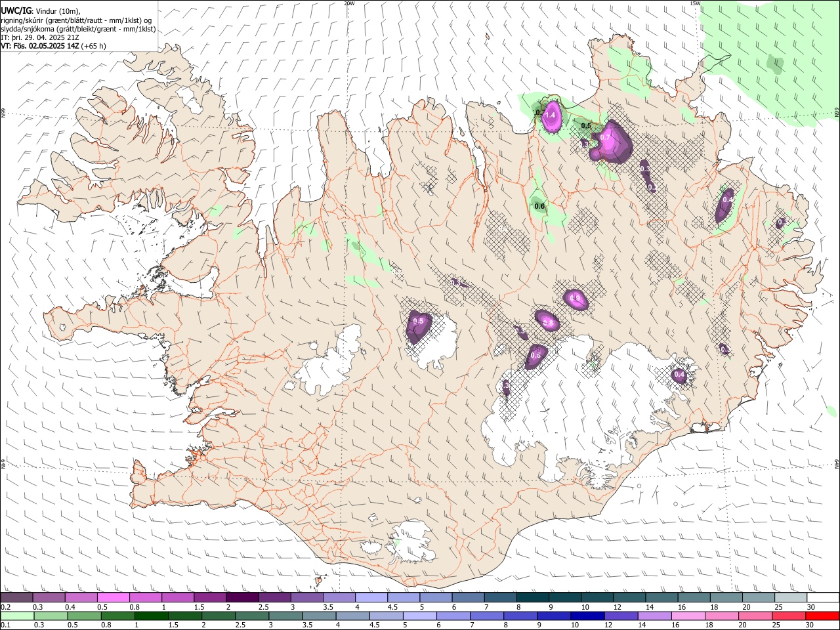Select the 7 blue swatch in lower row
840x630 pixels.
click(486, 616)
